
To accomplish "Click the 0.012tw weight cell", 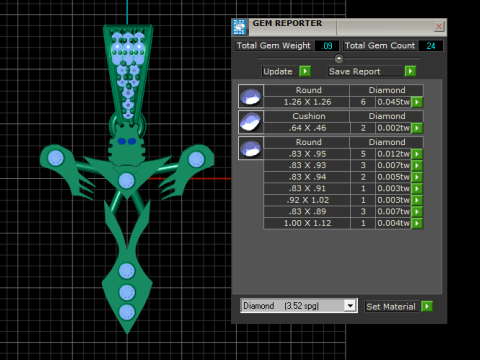I will pos(393,154).
